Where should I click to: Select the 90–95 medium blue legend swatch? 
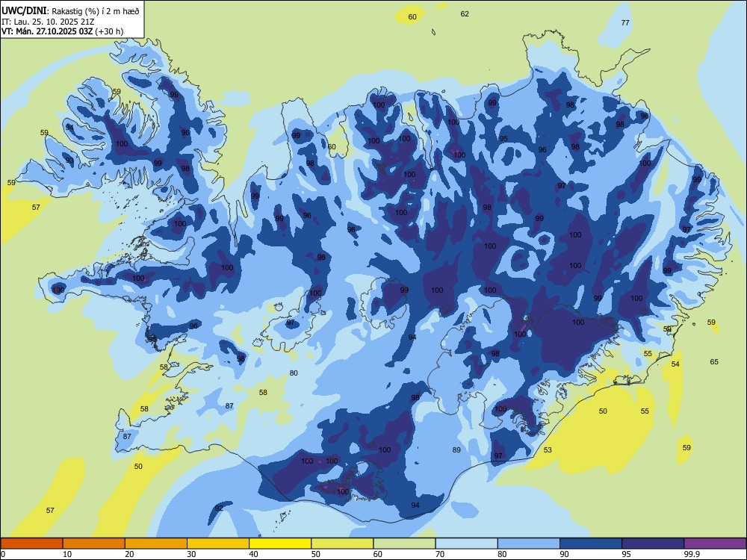(x=591, y=544)
